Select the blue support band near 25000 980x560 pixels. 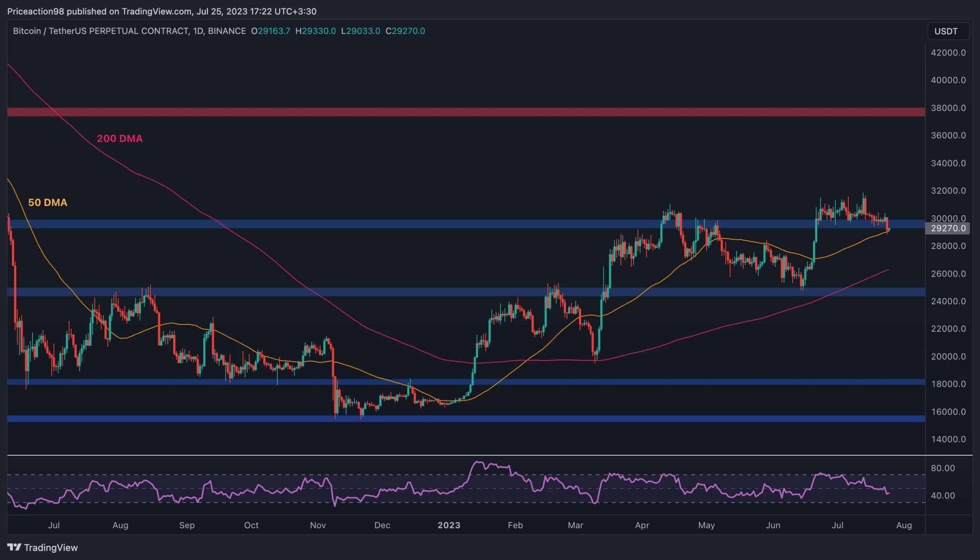pos(466,292)
